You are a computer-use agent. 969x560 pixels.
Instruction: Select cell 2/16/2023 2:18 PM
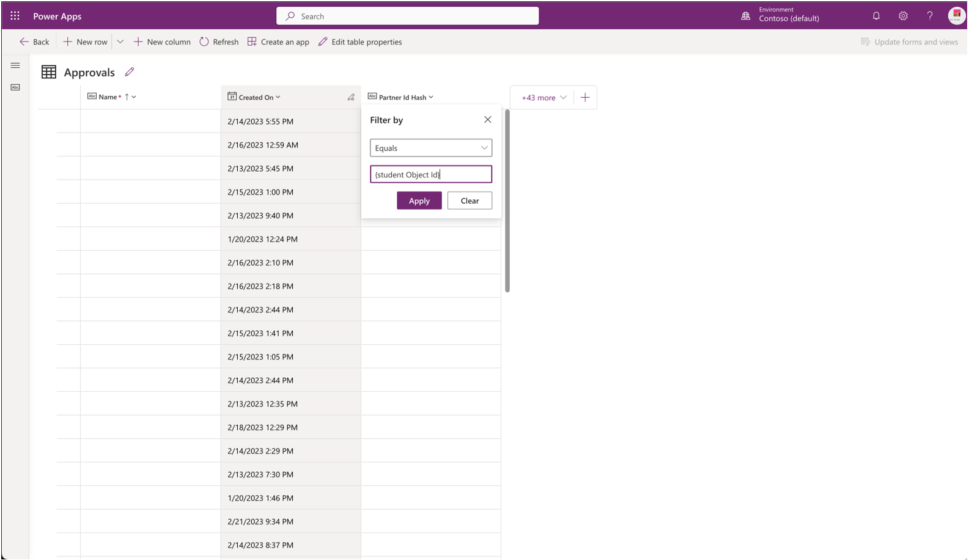(x=291, y=286)
